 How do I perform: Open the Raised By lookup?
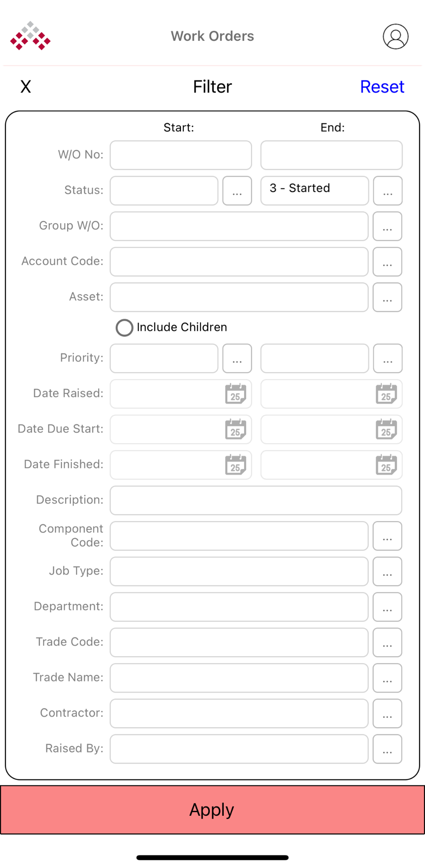coord(387,749)
